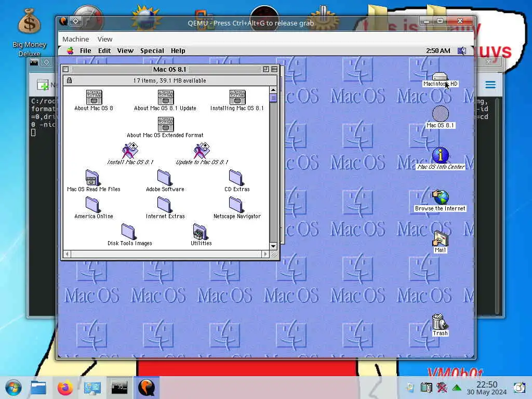Select the Macintosh HD drive icon
532x399 pixels.
[440, 76]
